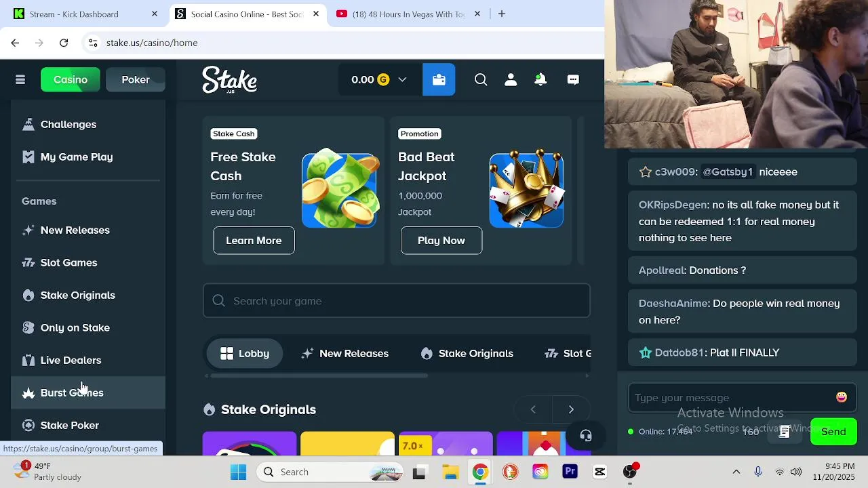Click the Free Stake Cash coins image

tap(340, 189)
